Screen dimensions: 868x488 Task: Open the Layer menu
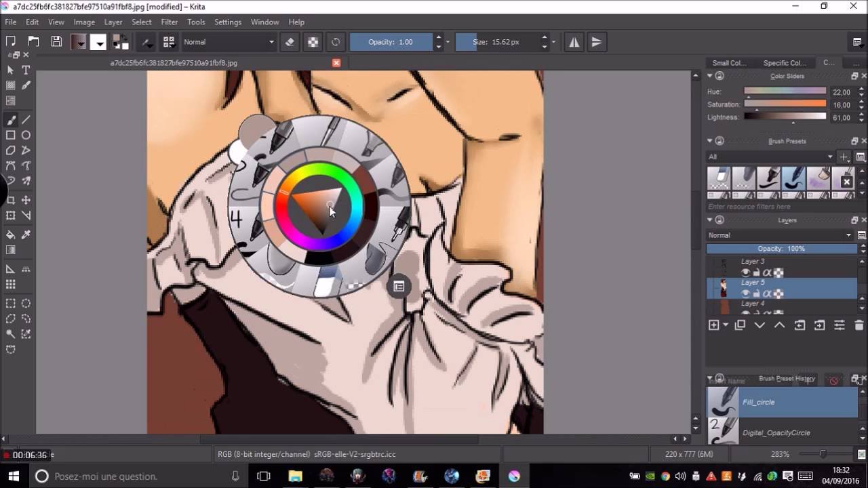pos(113,22)
